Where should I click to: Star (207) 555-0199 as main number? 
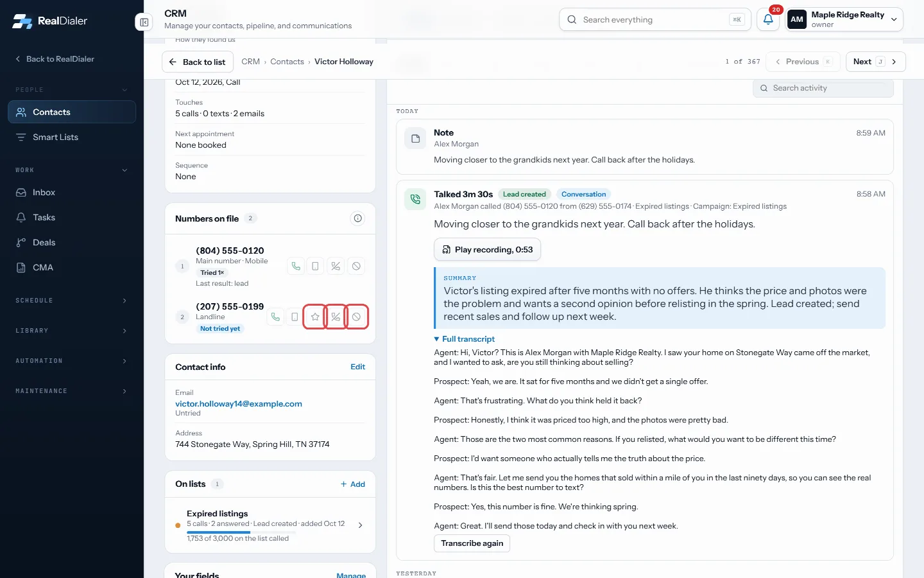(x=315, y=317)
